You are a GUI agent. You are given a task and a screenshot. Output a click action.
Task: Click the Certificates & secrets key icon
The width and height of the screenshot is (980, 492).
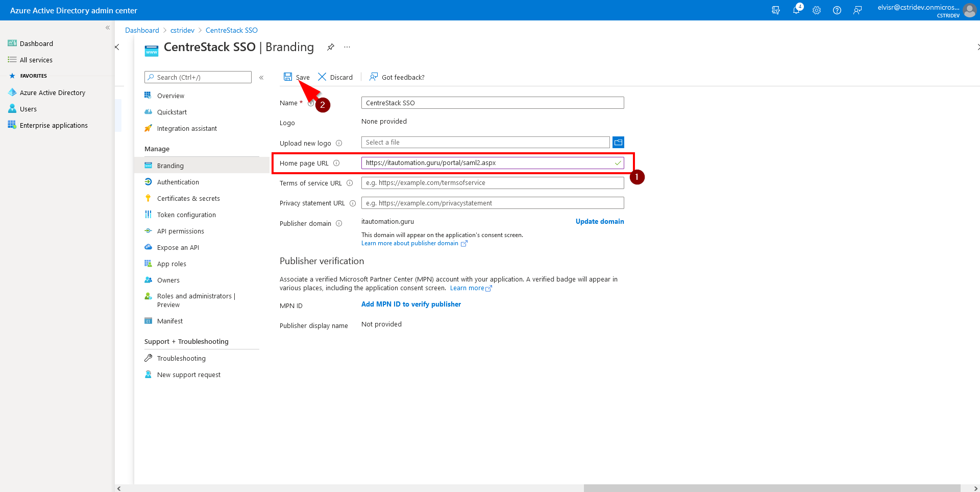pos(149,198)
